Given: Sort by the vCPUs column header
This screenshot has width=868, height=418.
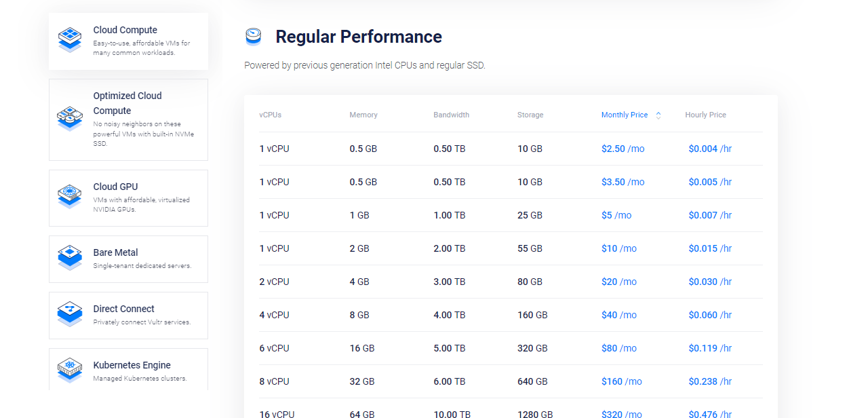Looking at the screenshot, I should [270, 115].
